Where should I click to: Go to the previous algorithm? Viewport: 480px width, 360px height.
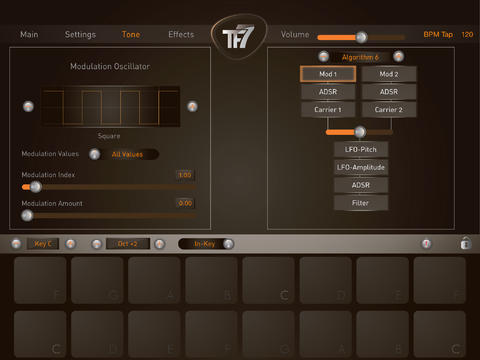pos(323,57)
